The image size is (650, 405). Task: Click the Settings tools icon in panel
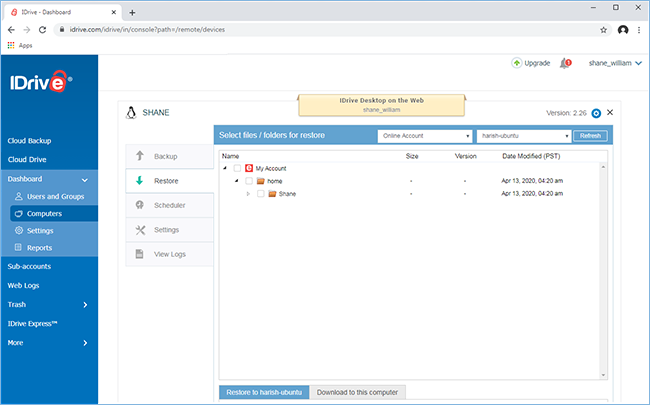click(140, 230)
